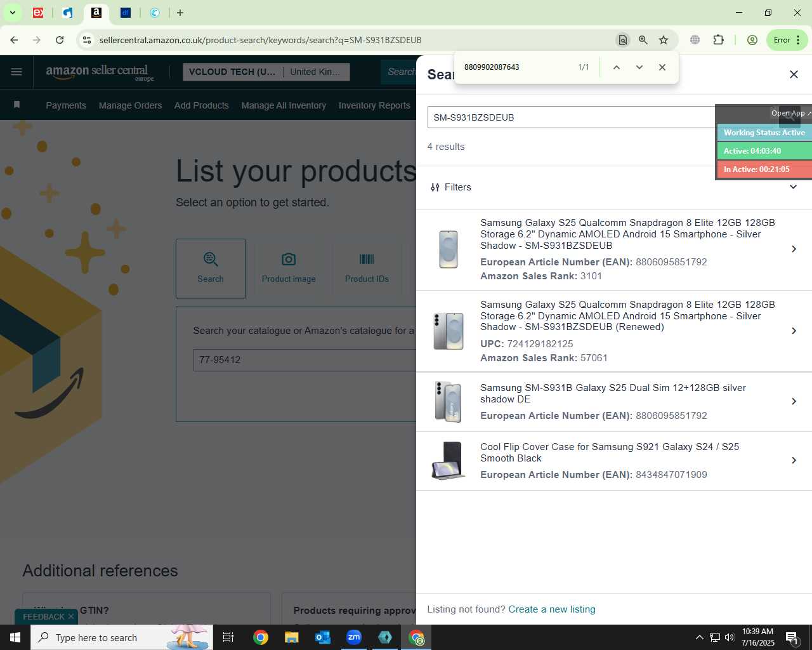Click the Error button in Chrome toolbar

tap(787, 40)
